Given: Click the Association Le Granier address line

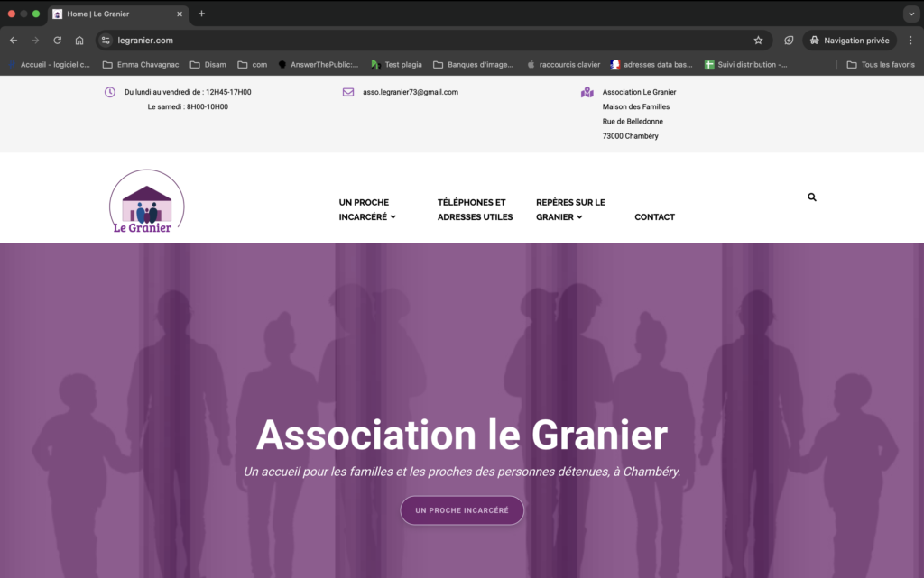Looking at the screenshot, I should [x=639, y=92].
